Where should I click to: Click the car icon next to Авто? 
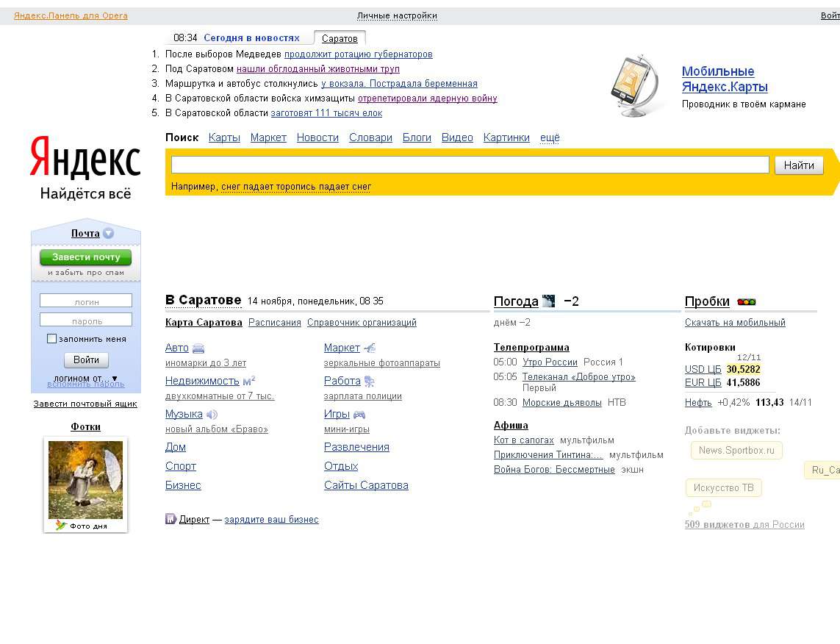(x=198, y=348)
